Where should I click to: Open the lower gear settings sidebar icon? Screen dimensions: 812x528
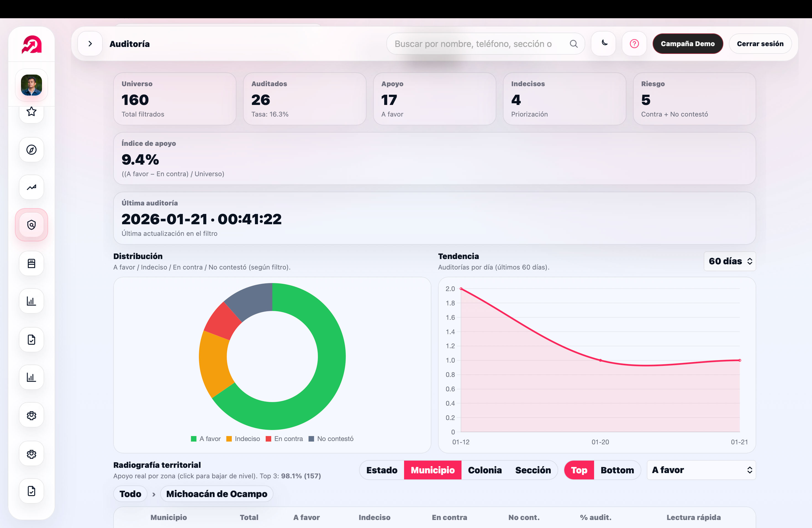pyautogui.click(x=31, y=454)
